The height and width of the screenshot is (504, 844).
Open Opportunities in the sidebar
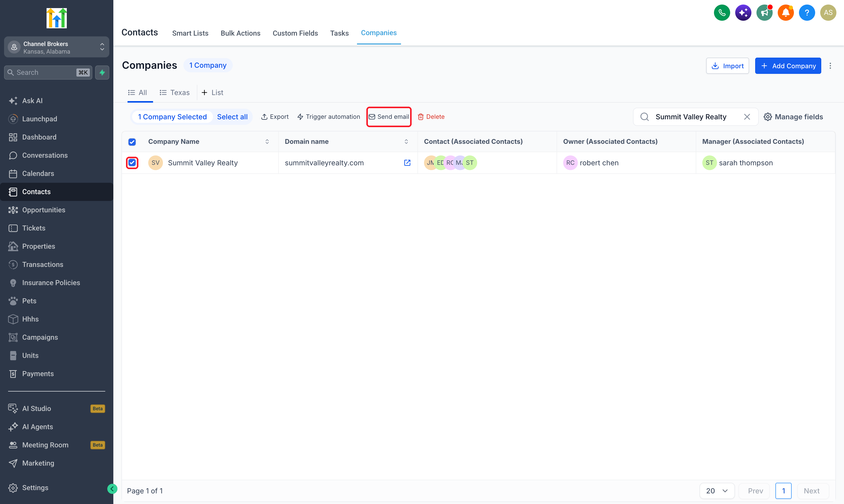coord(56,210)
